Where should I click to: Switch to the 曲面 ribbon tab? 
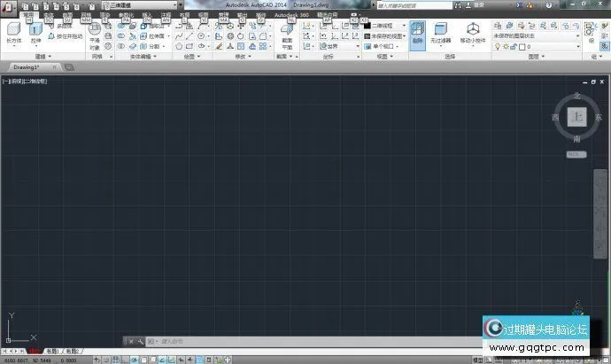coord(67,16)
